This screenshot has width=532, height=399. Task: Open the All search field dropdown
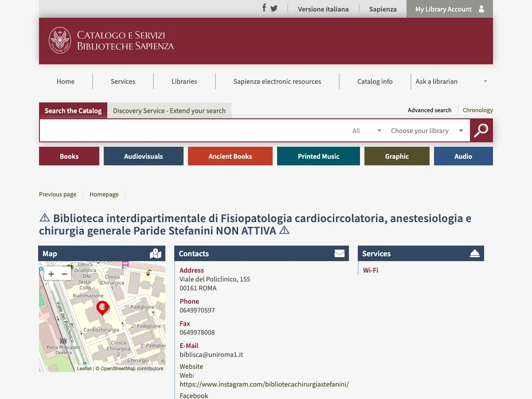pyautogui.click(x=367, y=131)
